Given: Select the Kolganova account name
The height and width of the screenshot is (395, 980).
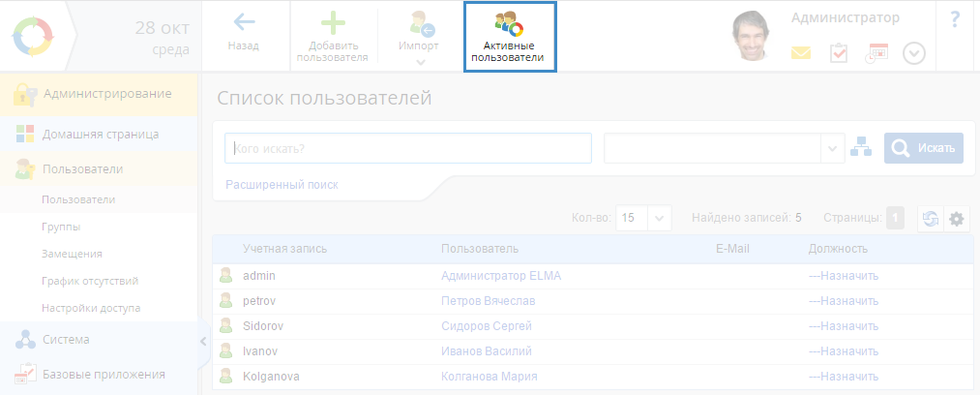Looking at the screenshot, I should (x=271, y=377).
